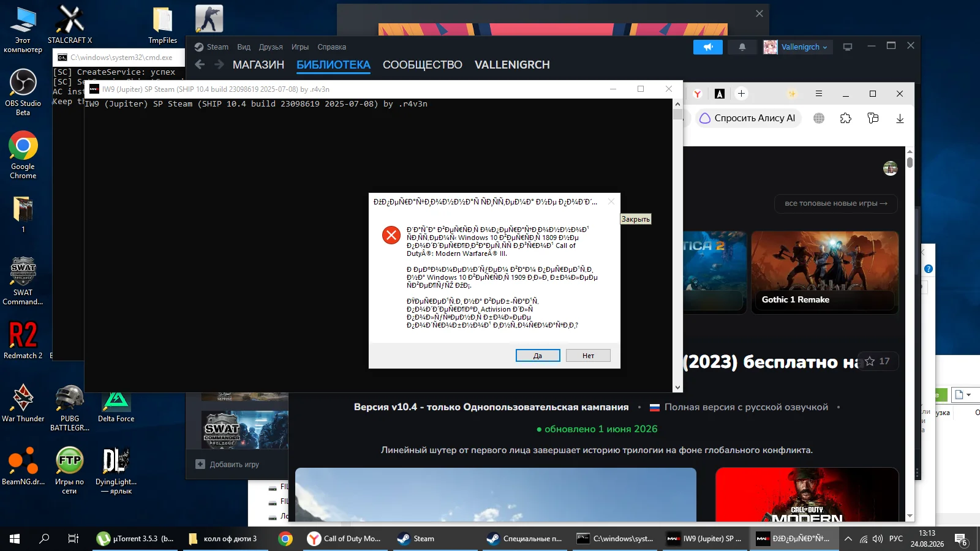
Task: Open the Друзья menu in Steam
Action: [x=271, y=47]
